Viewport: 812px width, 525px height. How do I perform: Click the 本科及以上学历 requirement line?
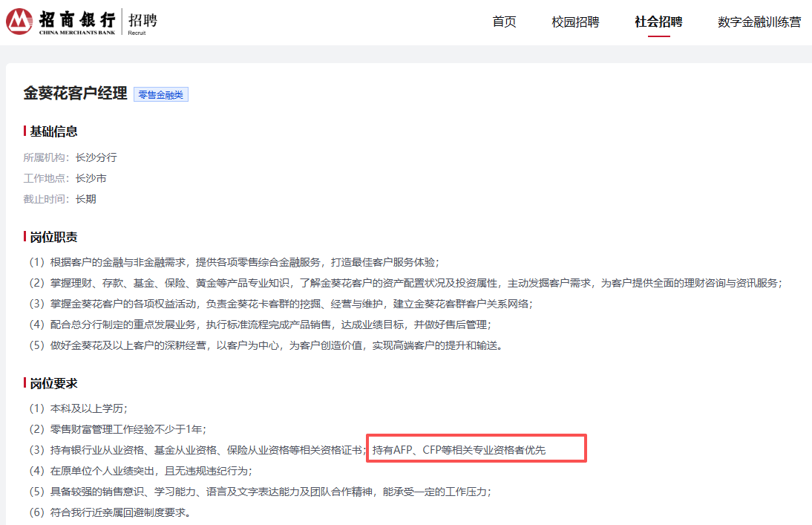[x=78, y=408]
